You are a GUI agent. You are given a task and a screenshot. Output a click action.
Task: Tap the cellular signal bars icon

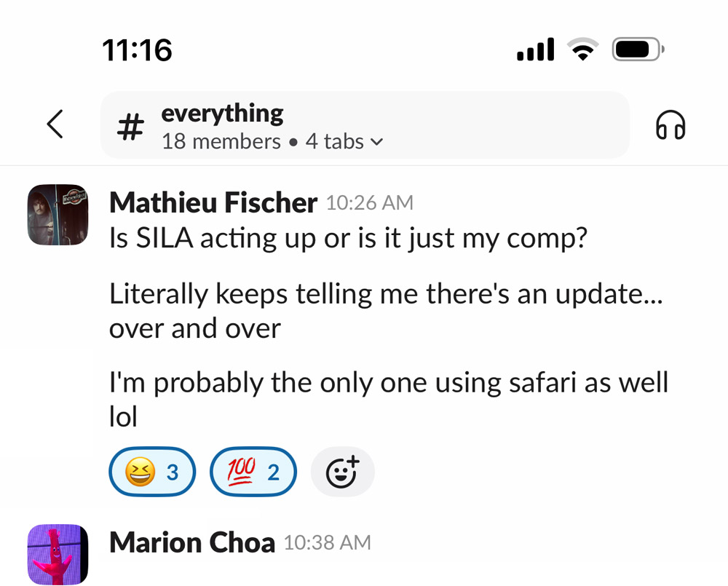(x=535, y=51)
